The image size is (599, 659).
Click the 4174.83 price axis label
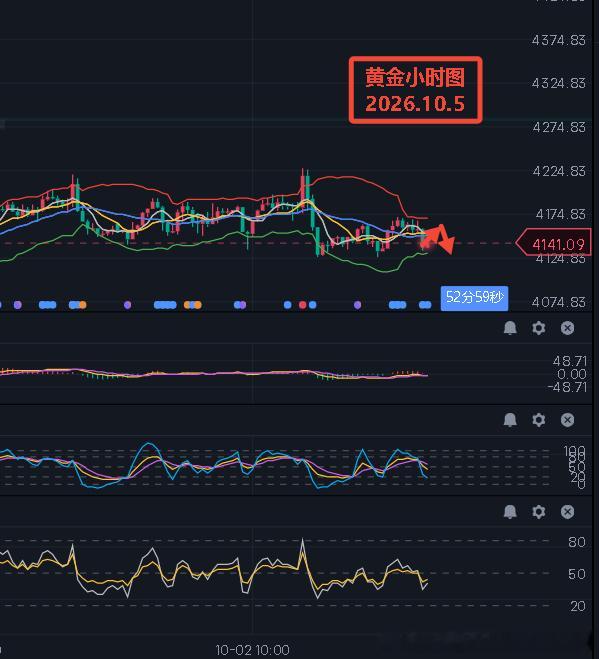560,214
